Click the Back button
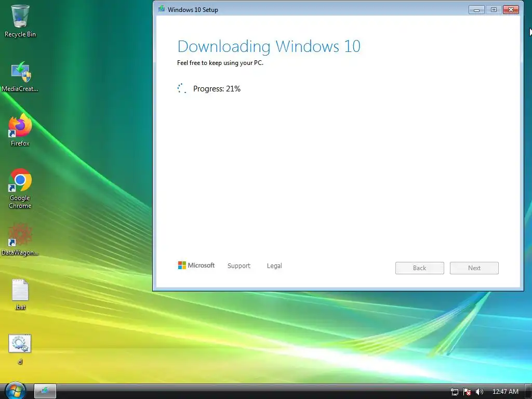 419,268
